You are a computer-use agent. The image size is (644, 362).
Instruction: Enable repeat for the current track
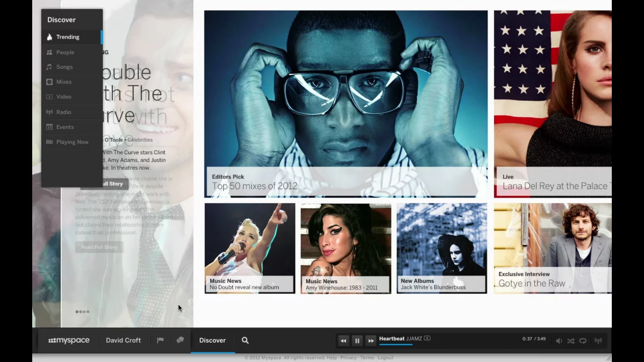pos(583,341)
